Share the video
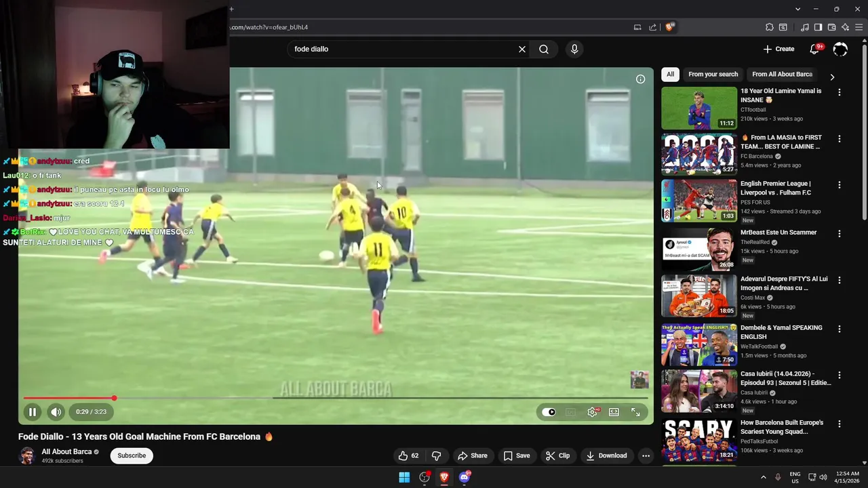 [473, 455]
